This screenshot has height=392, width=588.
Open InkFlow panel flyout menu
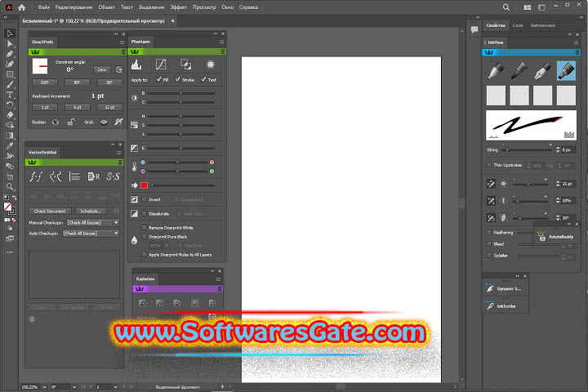click(576, 42)
